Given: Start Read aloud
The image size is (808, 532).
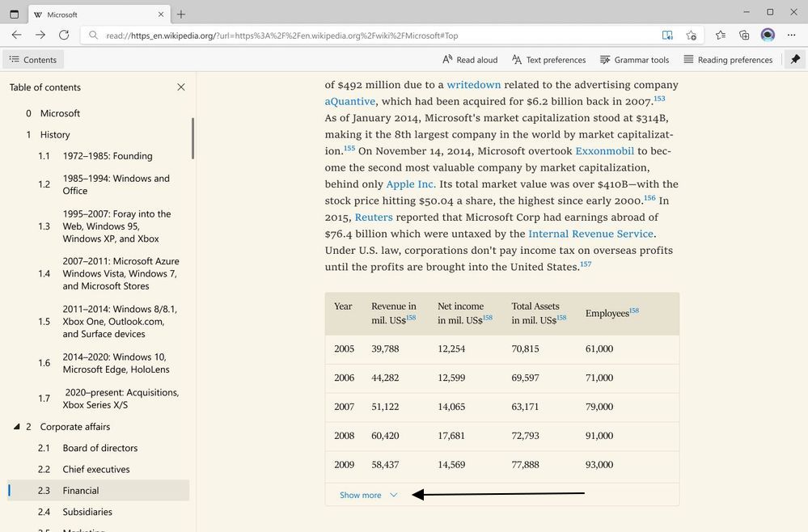Looking at the screenshot, I should click(470, 60).
